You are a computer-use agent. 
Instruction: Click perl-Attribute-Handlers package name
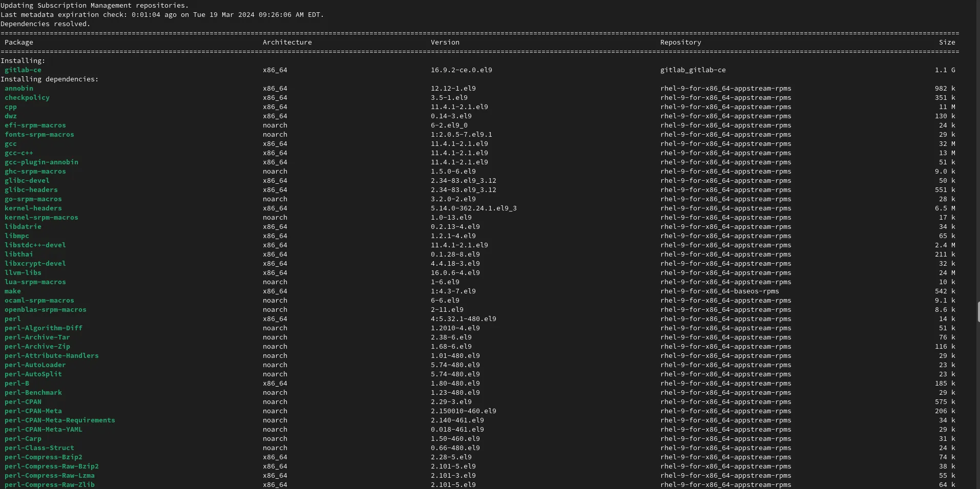click(x=52, y=356)
